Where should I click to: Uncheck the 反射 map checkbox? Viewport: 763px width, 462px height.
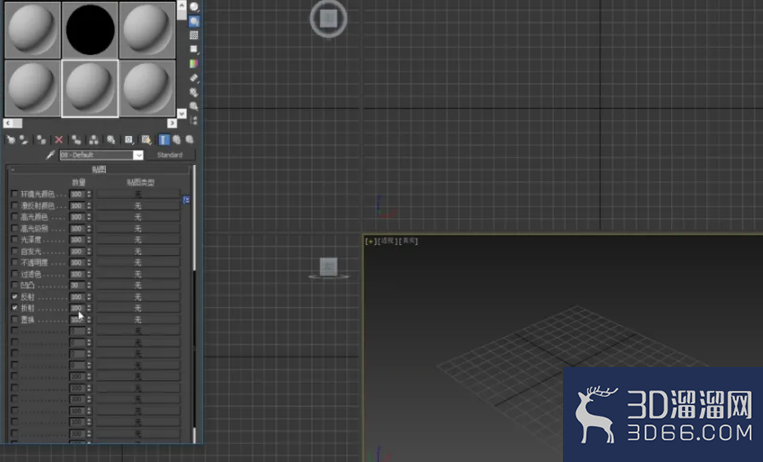click(15, 296)
